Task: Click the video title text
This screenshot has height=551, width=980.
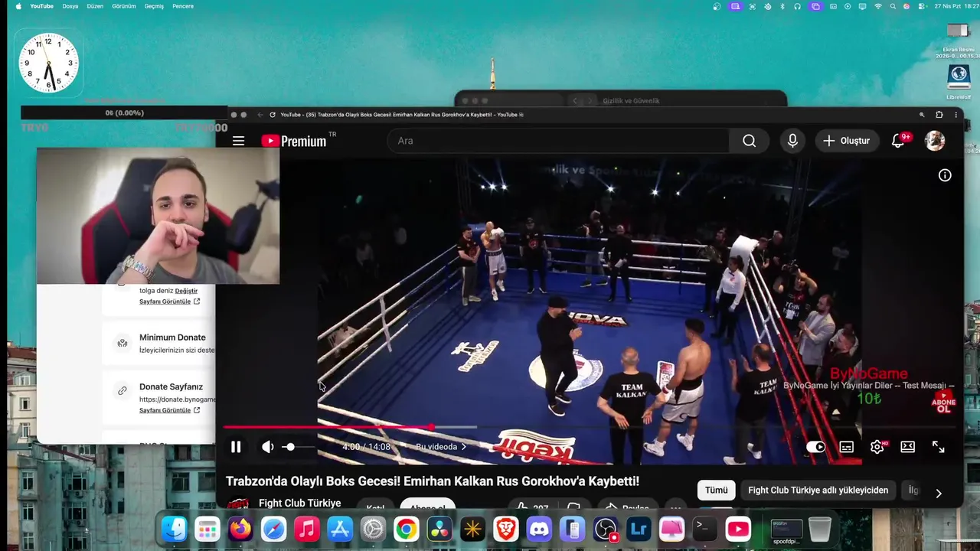Action: point(433,481)
